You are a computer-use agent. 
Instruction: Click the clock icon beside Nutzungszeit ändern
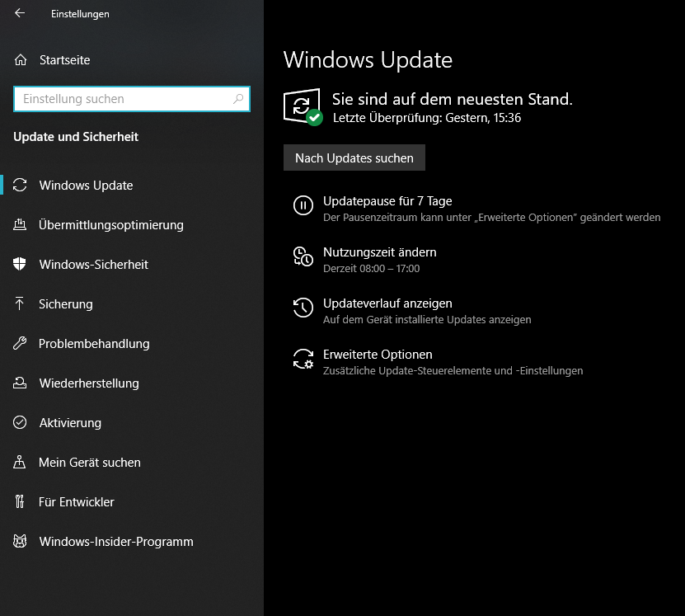click(x=303, y=256)
